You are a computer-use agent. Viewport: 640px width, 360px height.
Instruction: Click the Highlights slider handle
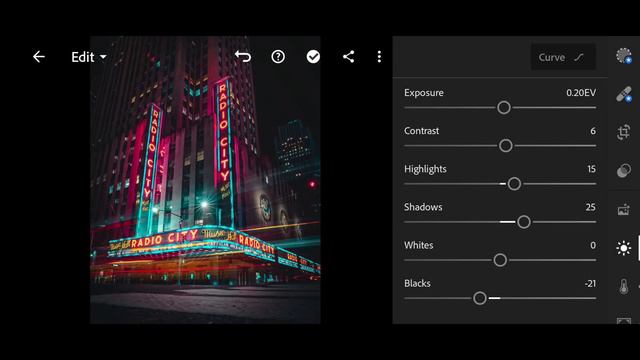[514, 184]
